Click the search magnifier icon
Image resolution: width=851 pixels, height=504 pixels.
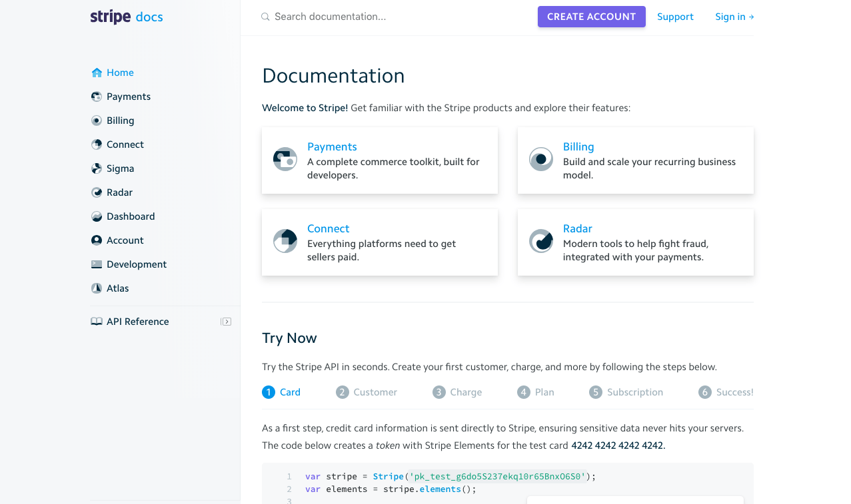(x=265, y=17)
